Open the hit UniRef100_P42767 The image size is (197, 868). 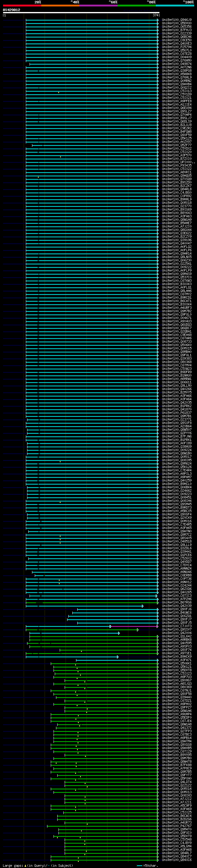(176, 826)
